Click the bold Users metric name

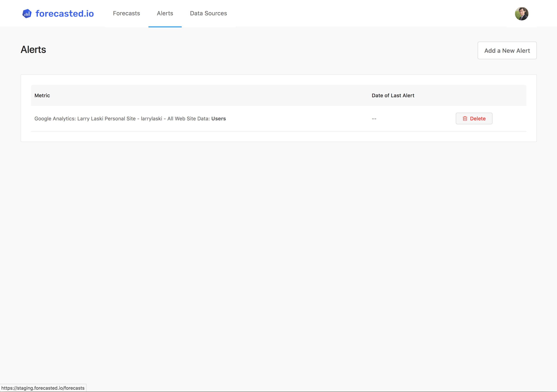pyautogui.click(x=218, y=119)
